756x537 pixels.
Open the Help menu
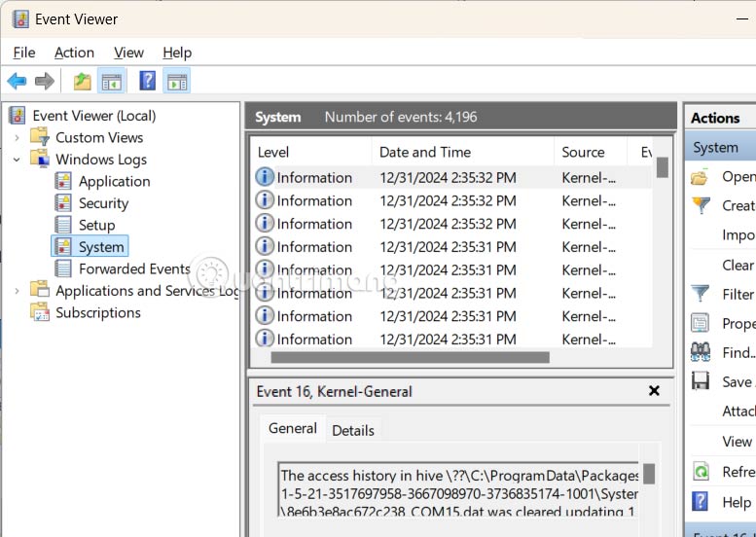point(177,53)
